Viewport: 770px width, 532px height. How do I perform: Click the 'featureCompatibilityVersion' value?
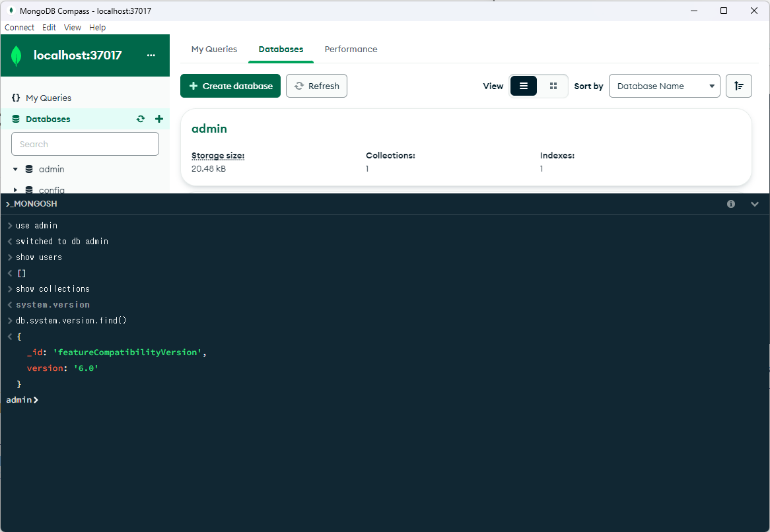(127, 352)
